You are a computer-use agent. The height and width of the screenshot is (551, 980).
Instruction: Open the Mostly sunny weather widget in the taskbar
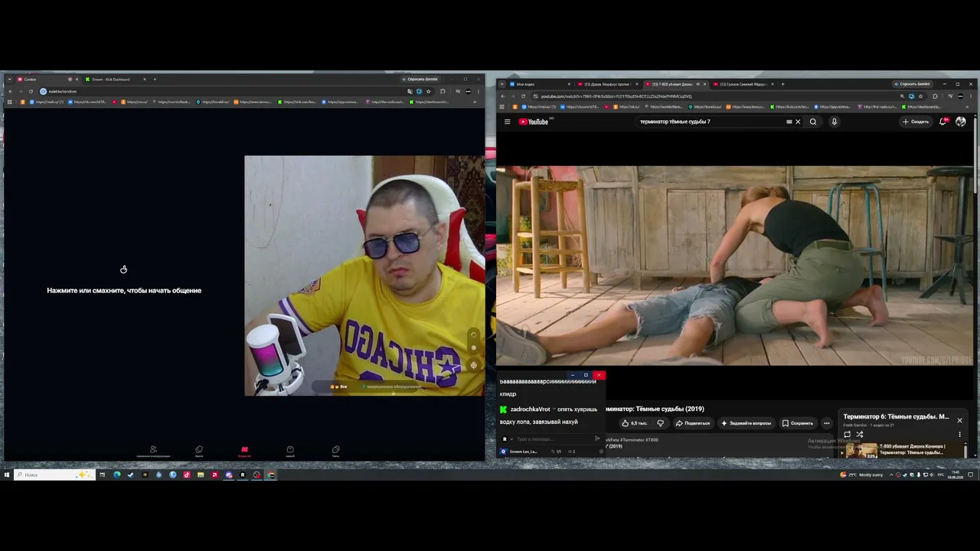point(861,475)
